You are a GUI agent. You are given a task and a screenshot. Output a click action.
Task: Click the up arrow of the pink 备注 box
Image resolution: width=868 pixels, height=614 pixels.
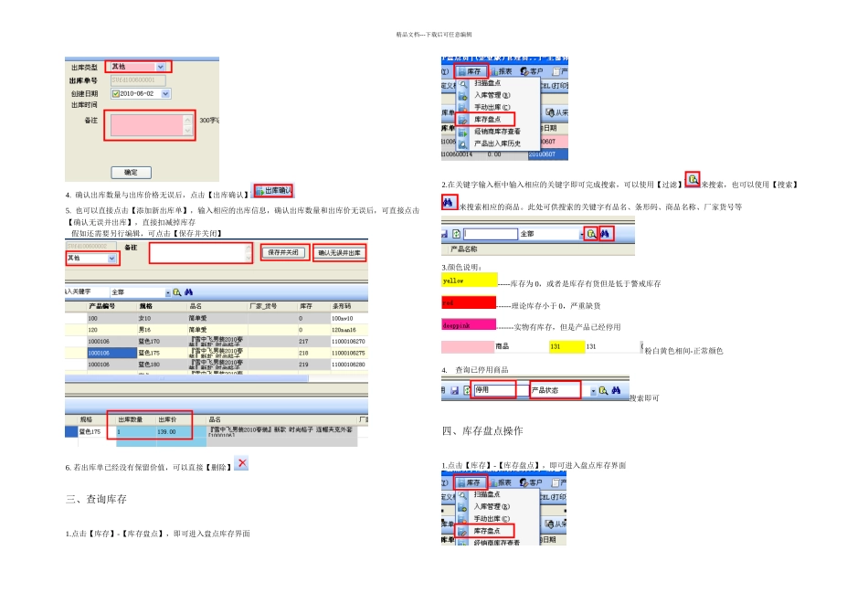pos(187,120)
